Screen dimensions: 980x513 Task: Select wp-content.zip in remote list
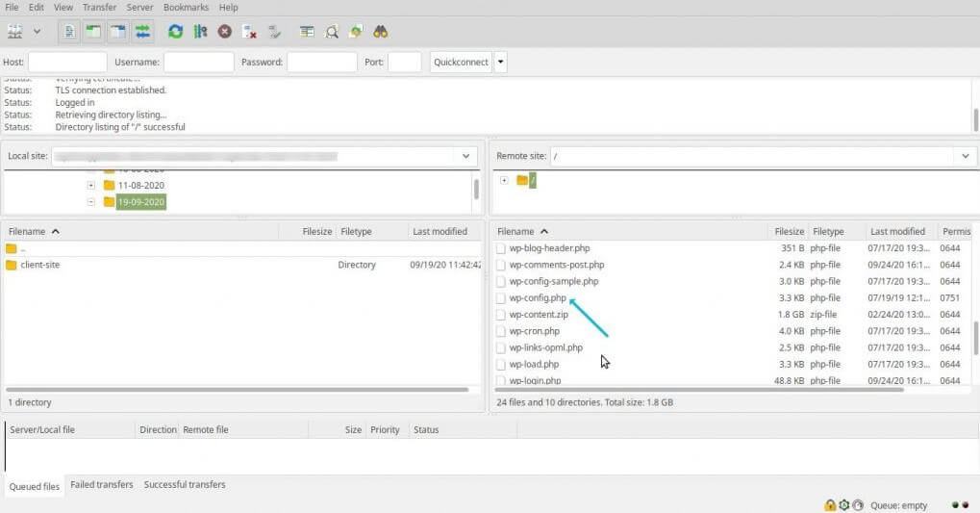coord(539,315)
